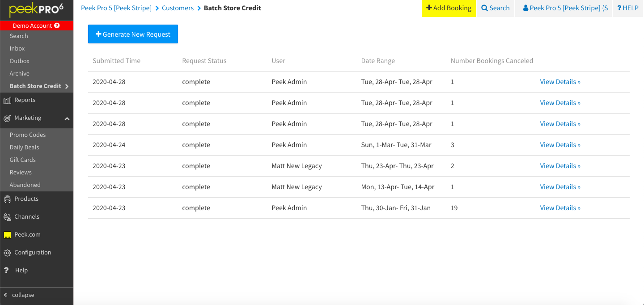Click Mon, 13-Apr- Tue, 14-Apr date range
The image size is (644, 305).
(x=398, y=187)
